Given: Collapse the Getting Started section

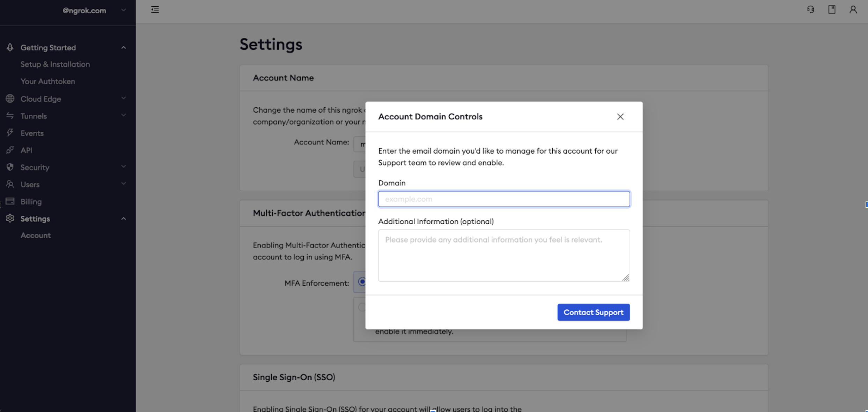Looking at the screenshot, I should [x=123, y=47].
